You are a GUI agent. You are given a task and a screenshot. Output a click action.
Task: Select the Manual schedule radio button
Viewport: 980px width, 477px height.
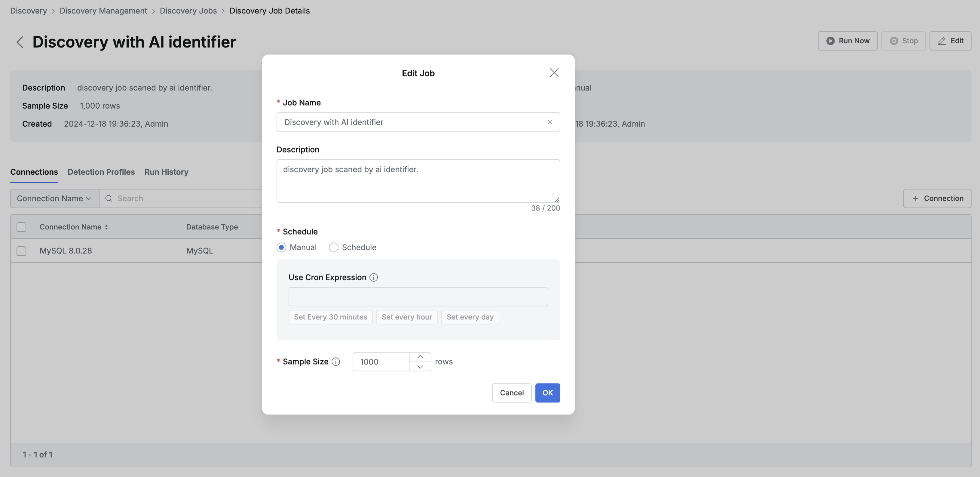point(281,248)
